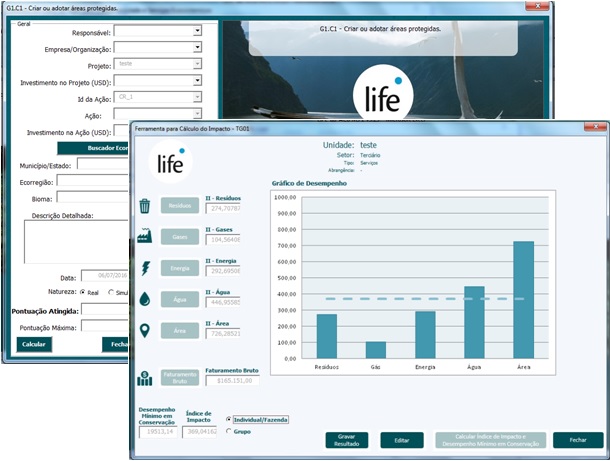Click the Calcular button in the G1.C1 window
The width and height of the screenshot is (610, 461).
coord(34,344)
